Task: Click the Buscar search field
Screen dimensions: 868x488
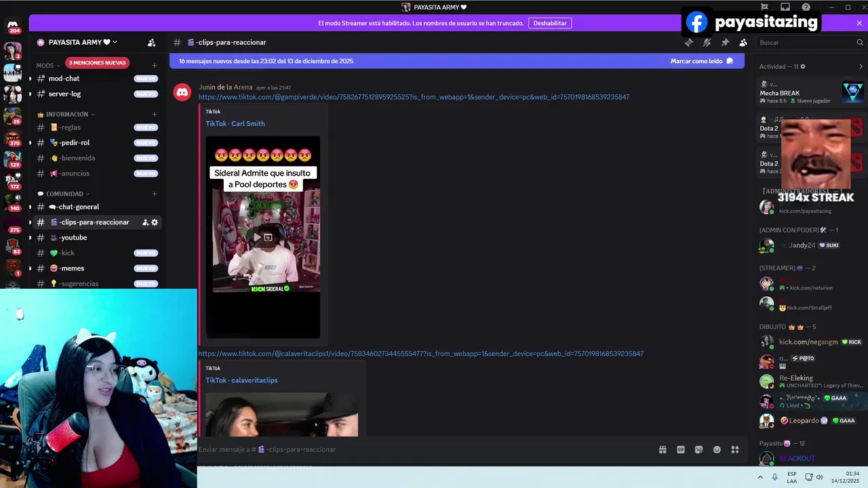Action: (x=810, y=42)
